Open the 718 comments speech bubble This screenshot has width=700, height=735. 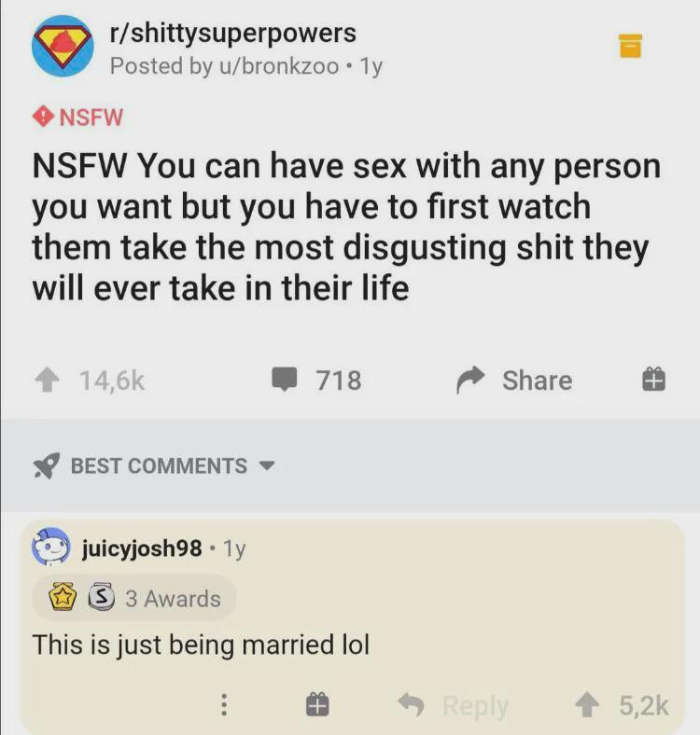point(285,380)
